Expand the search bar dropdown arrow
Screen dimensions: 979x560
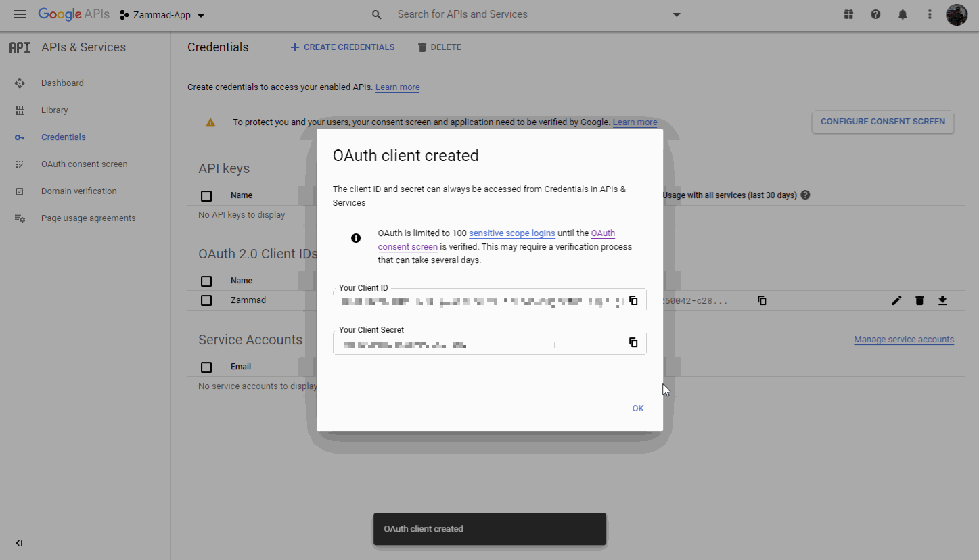point(676,15)
